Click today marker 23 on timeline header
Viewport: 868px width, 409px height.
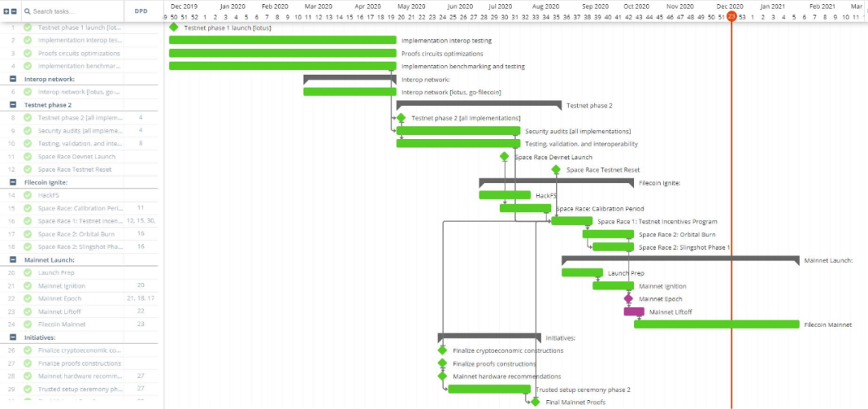732,17
